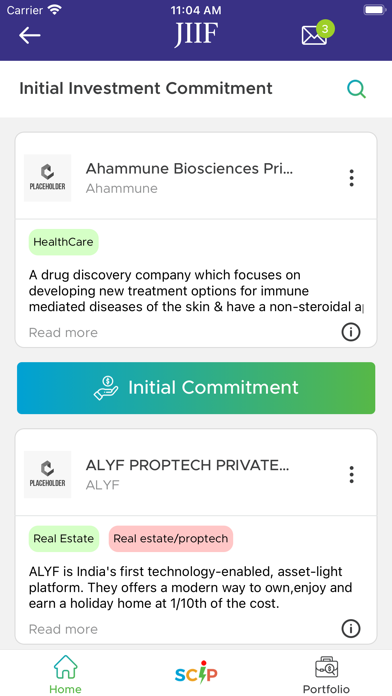The width and height of the screenshot is (392, 696).
Task: Tap the Initial Commitment button
Action: pyautogui.click(x=196, y=388)
